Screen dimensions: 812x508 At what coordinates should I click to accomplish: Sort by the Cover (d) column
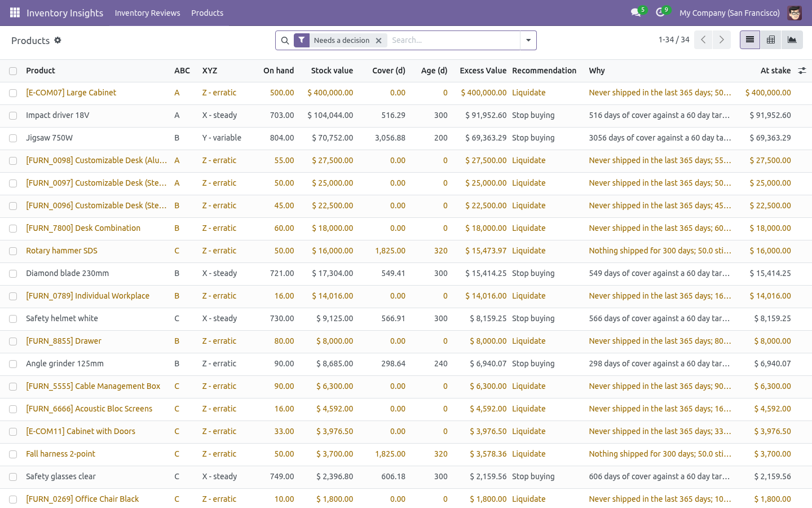pos(389,71)
